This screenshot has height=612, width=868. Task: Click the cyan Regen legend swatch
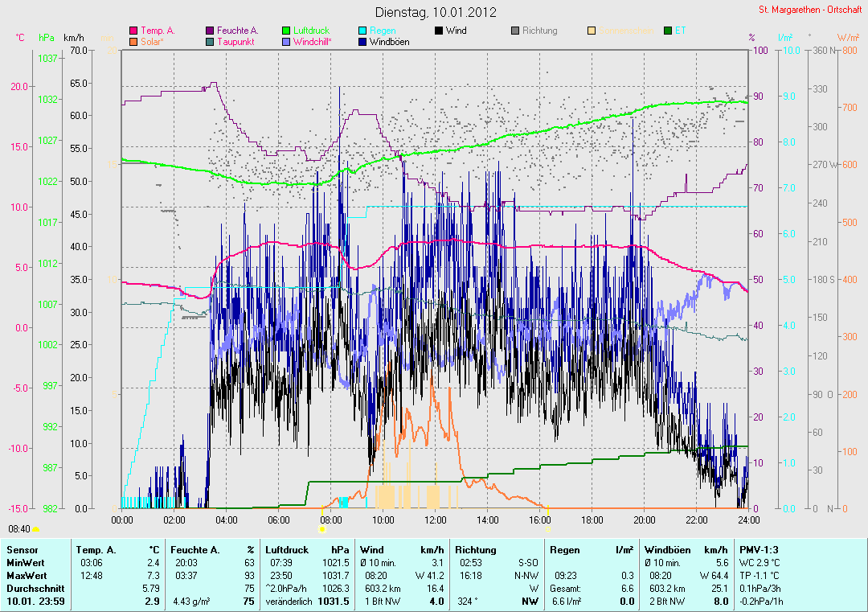[362, 31]
